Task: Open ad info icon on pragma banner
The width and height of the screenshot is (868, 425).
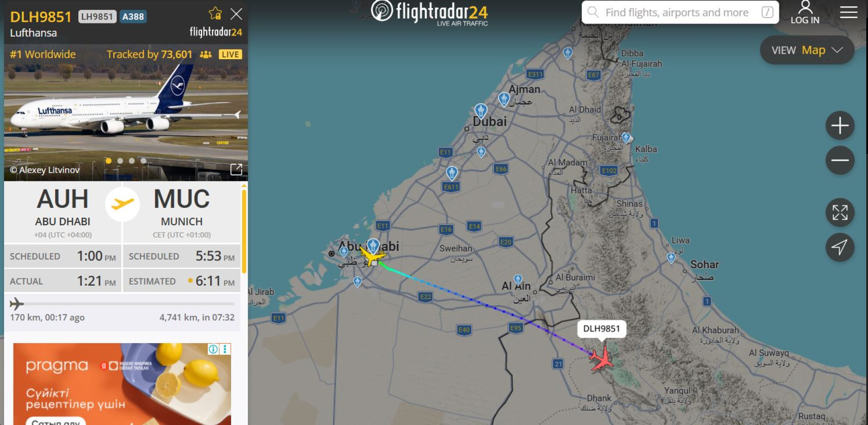Action: pos(213,349)
